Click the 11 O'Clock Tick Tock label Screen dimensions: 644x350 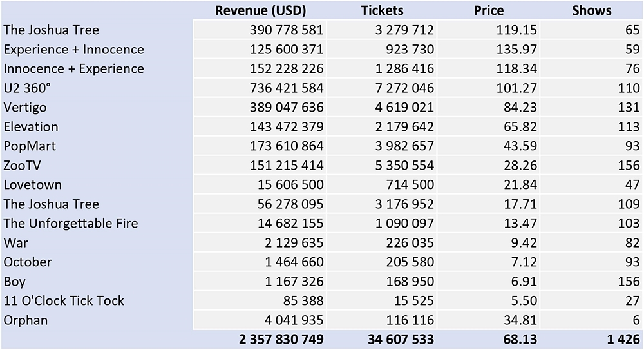tap(64, 300)
